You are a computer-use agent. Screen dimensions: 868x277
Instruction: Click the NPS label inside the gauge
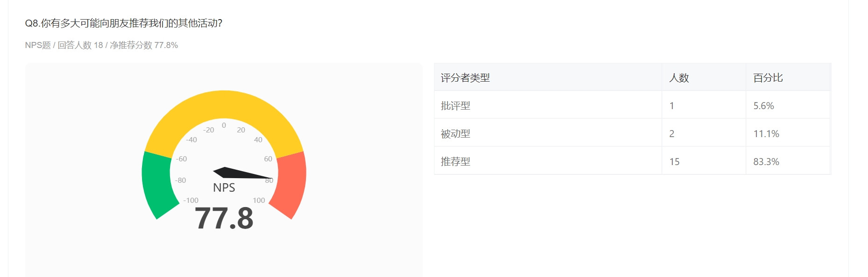(224, 187)
